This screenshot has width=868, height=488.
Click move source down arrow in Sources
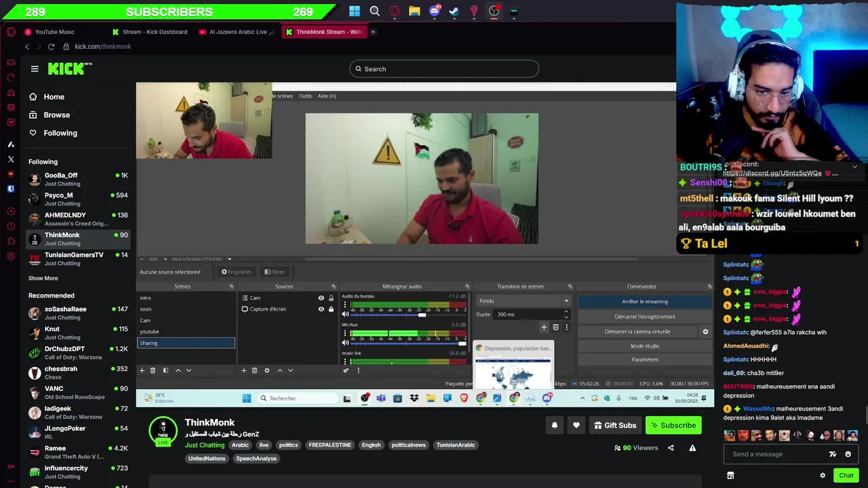pos(290,370)
